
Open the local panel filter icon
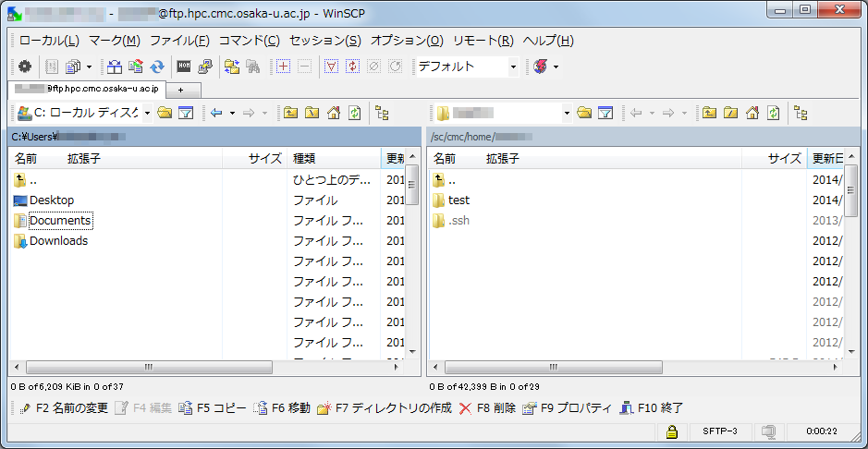(186, 113)
